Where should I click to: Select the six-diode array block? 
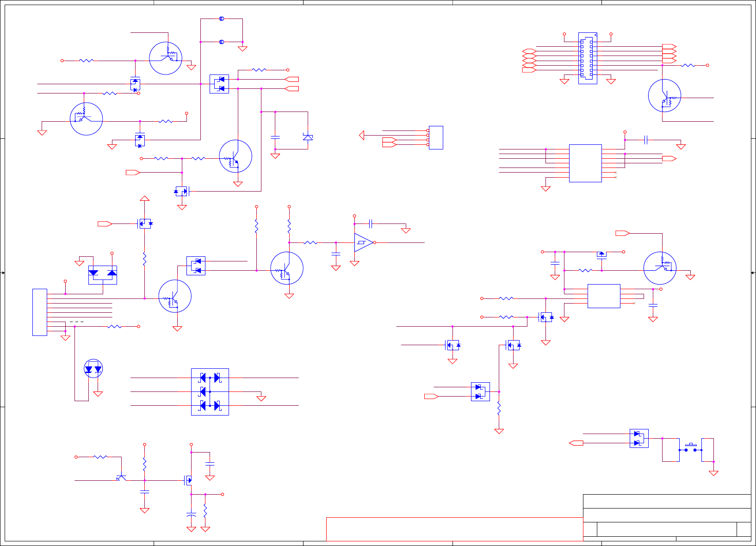click(x=210, y=392)
